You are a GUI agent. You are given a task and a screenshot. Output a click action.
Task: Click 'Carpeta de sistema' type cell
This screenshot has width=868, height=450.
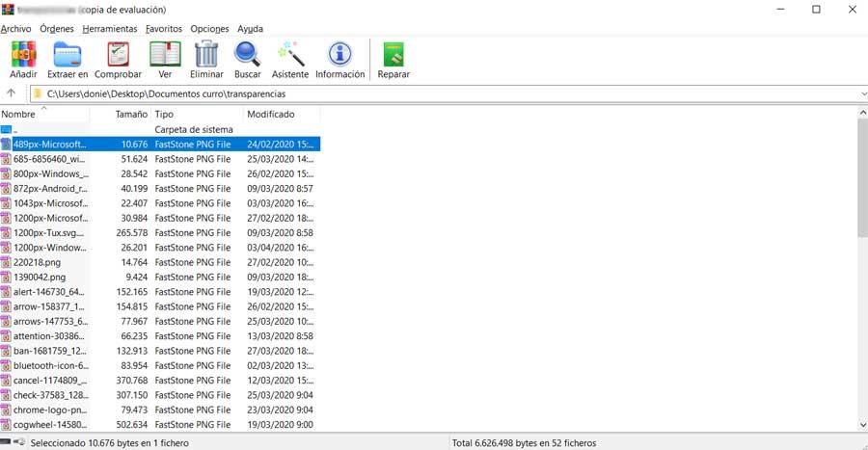pyautogui.click(x=194, y=129)
